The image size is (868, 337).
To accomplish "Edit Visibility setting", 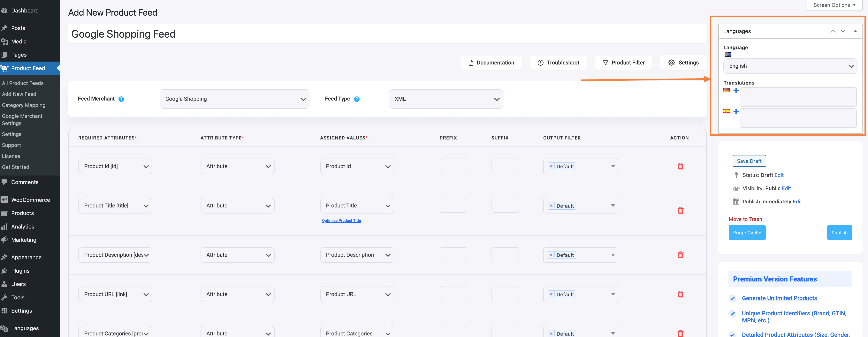I will (x=786, y=188).
